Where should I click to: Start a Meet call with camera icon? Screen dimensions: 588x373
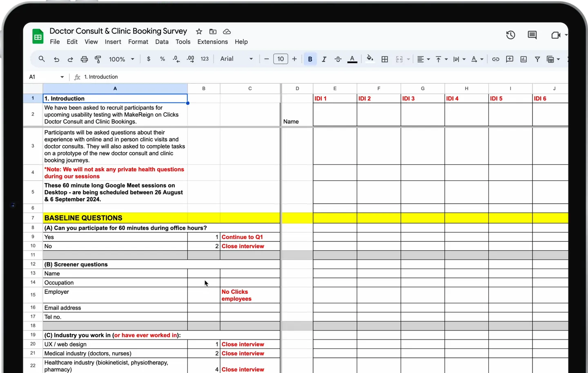point(556,35)
